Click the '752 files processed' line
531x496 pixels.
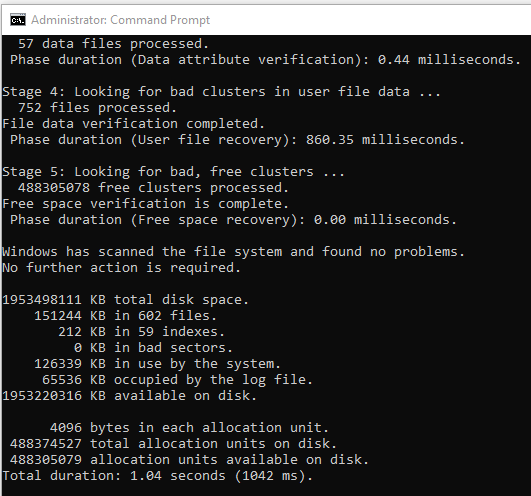tap(98, 108)
